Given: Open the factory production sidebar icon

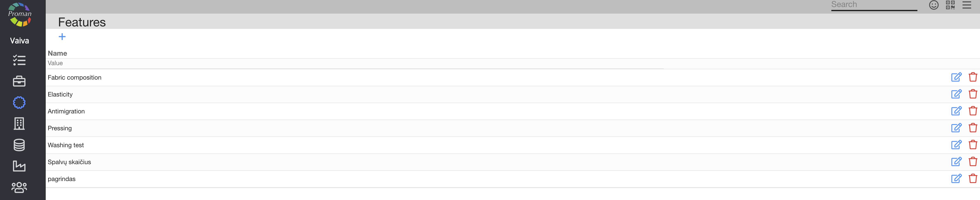Looking at the screenshot, I should coord(19,166).
